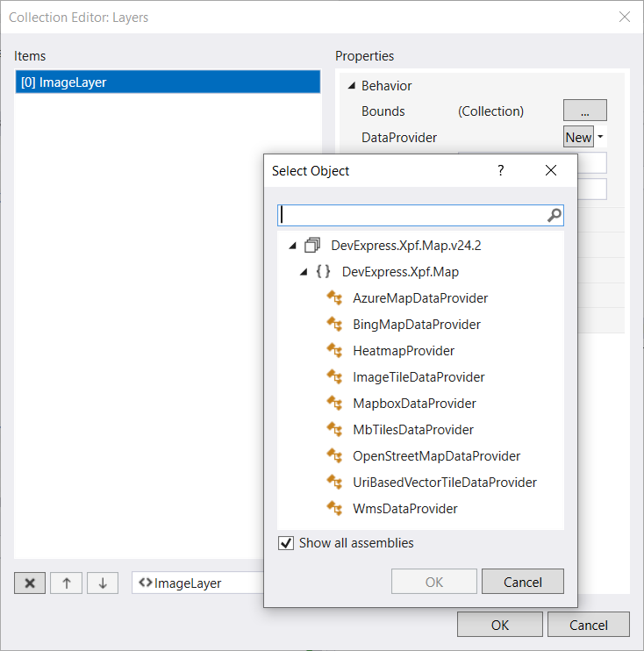The height and width of the screenshot is (651, 644).
Task: Close the Collection Editor window
Action: [625, 17]
